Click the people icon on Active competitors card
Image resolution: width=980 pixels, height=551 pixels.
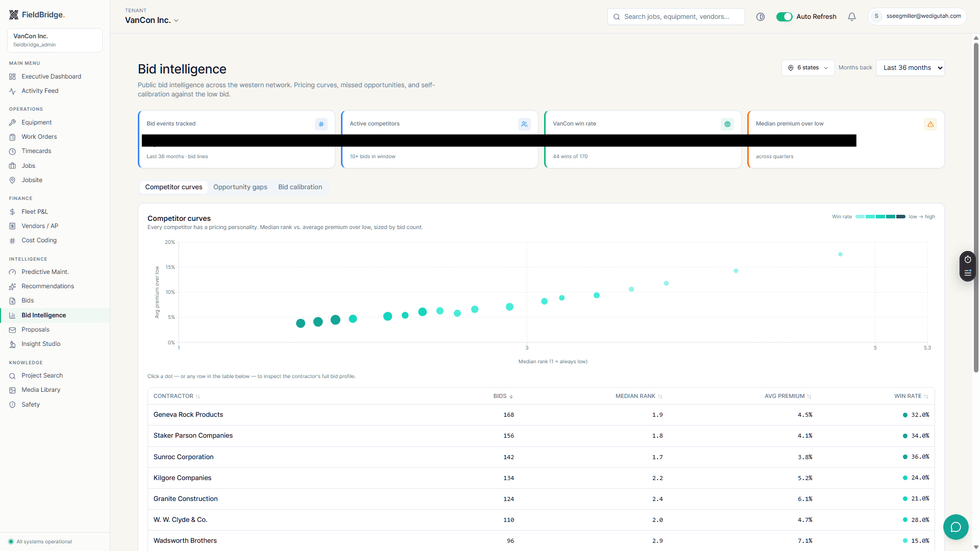[x=524, y=124]
